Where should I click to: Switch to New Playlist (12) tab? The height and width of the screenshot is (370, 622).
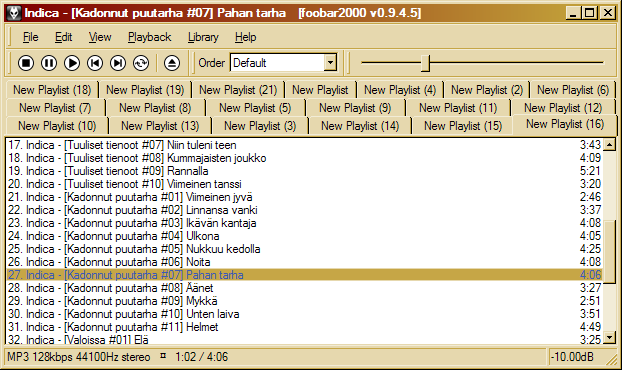[563, 108]
